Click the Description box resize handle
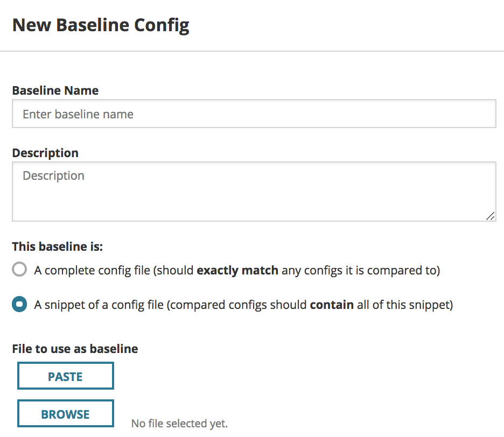The image size is (504, 437). pos(490,216)
